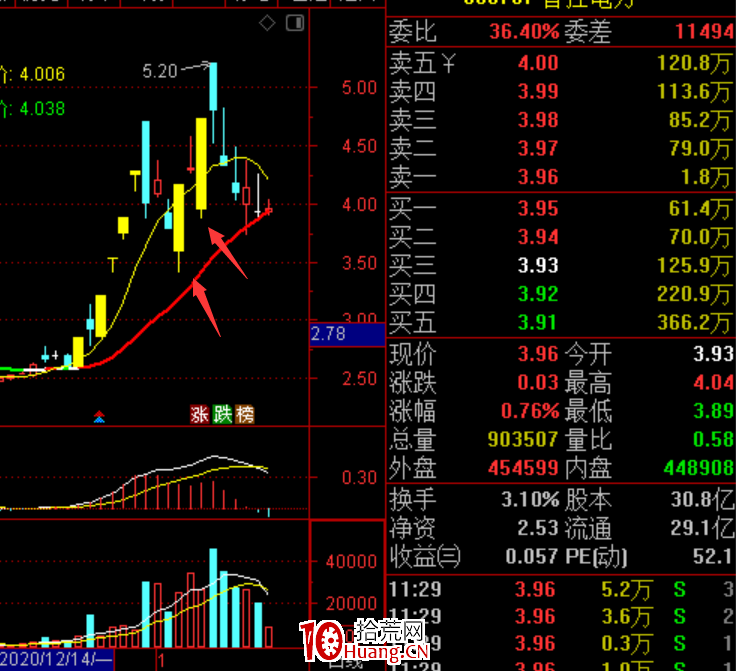The width and height of the screenshot is (736, 671).
Task: Click the 40000 volume axis label
Action: 351,561
